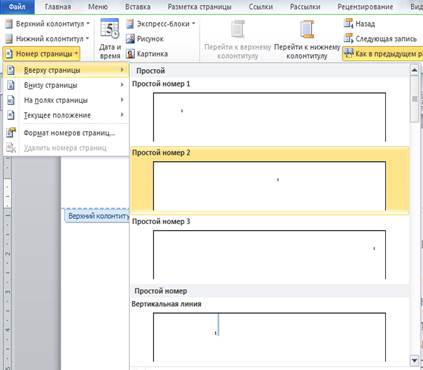Click the Верхний колонтитул document tag
Screen dimensions: 423x370
(97, 216)
